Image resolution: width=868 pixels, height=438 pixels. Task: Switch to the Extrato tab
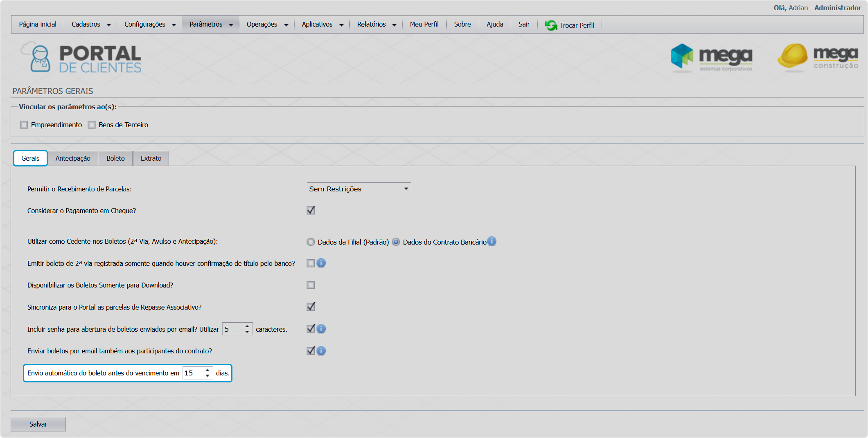tap(151, 158)
